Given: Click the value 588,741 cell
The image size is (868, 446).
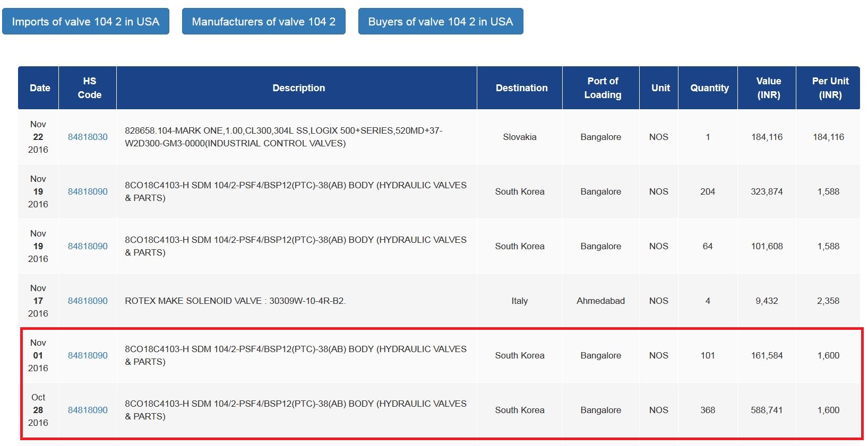Looking at the screenshot, I should [x=767, y=410].
